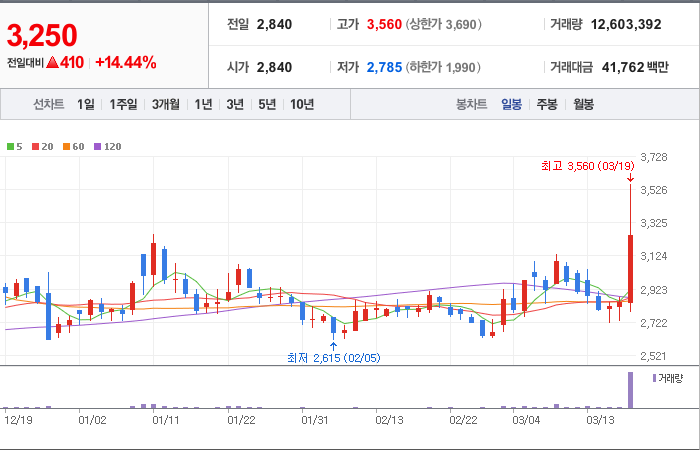Click the 거래대금 41,762 value
The height and width of the screenshot is (450, 700).
point(623,67)
